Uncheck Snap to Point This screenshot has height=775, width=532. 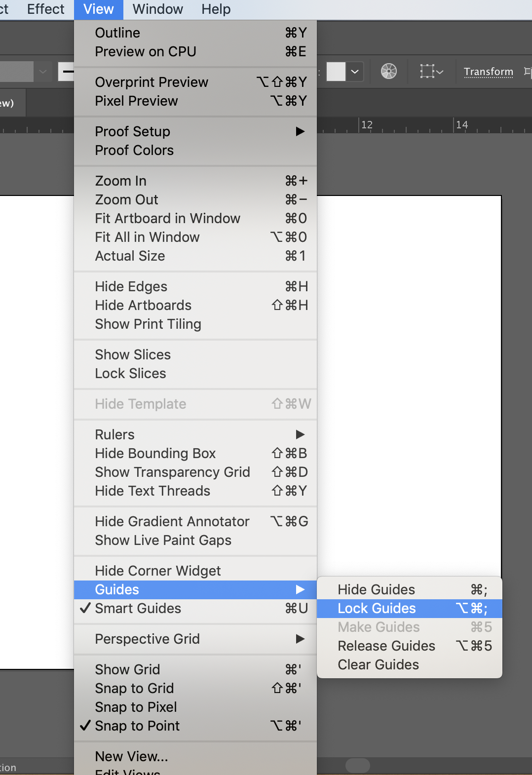(137, 726)
